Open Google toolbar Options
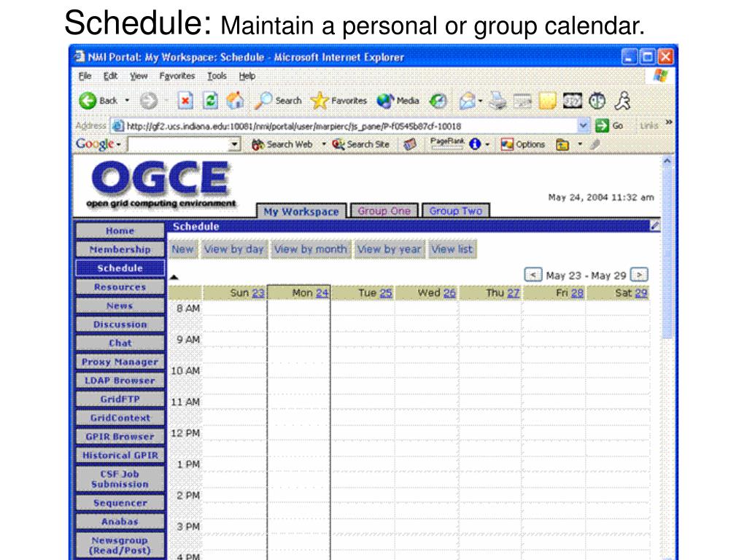 522,144
